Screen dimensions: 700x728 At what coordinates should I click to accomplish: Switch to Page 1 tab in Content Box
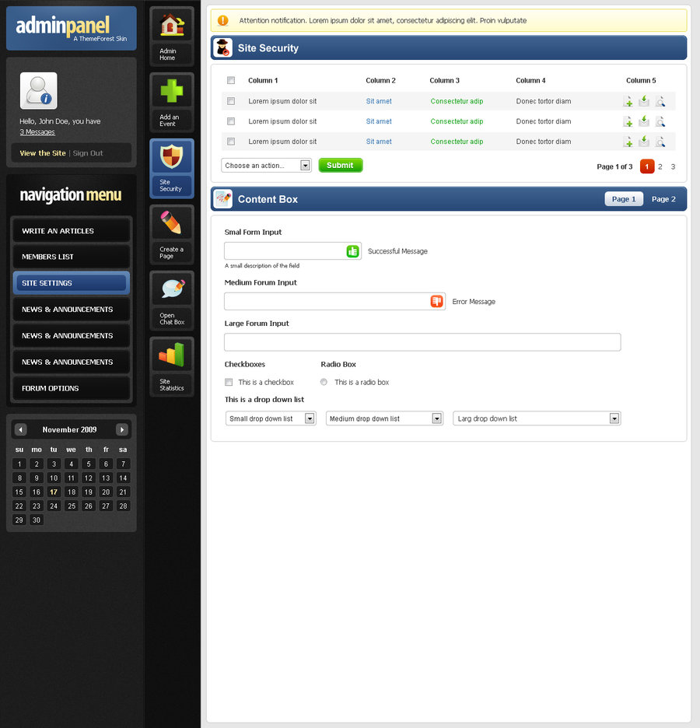pos(624,198)
